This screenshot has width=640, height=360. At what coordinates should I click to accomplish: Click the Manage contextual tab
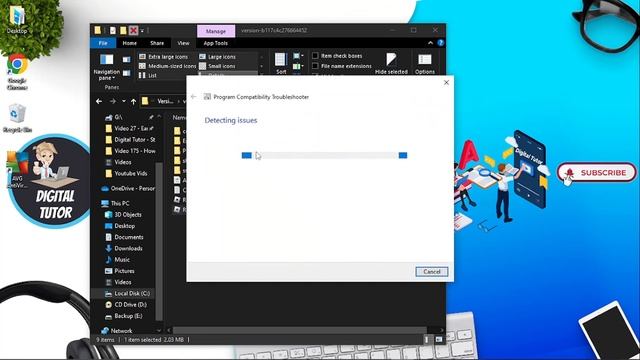(x=216, y=31)
